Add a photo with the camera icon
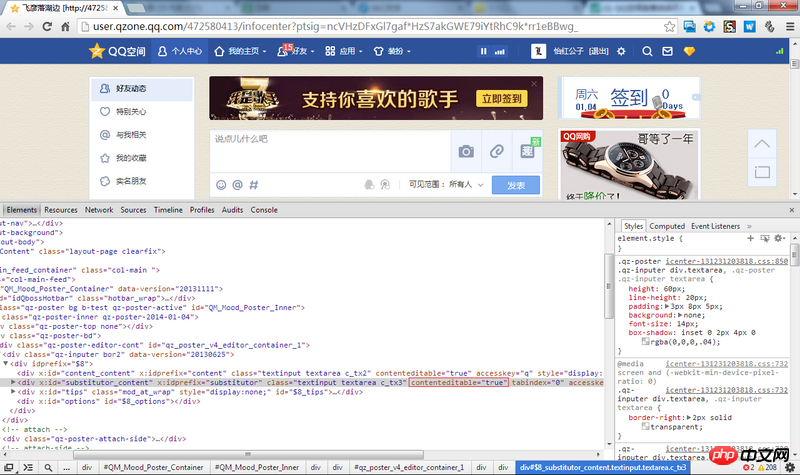 tap(466, 152)
